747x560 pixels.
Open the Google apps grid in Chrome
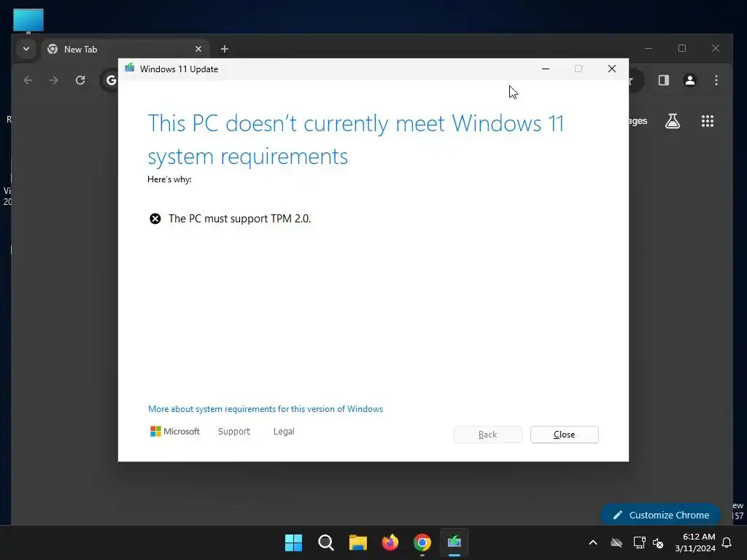pos(708,121)
